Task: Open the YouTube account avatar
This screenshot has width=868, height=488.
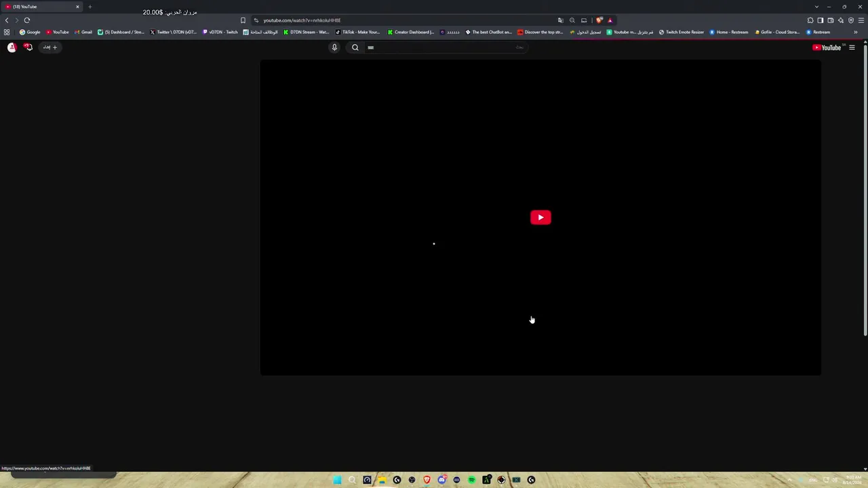Action: [12, 47]
